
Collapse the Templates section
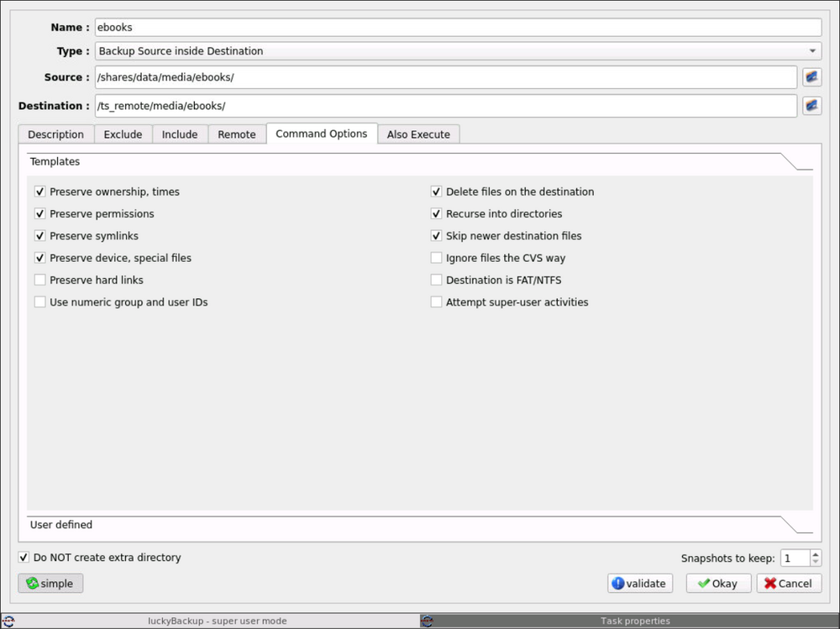tap(419, 162)
